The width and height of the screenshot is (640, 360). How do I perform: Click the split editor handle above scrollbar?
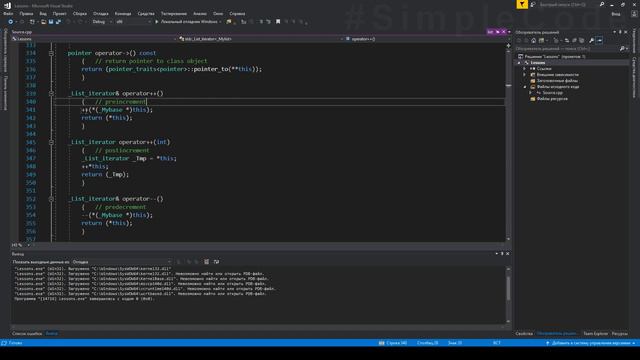tap(509, 45)
